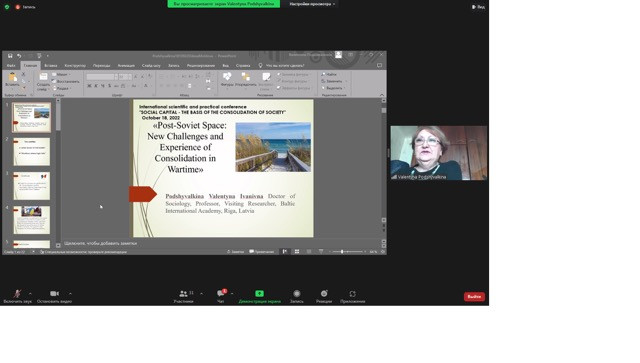The image size is (640, 363).
Task: Toggle Underline formatting
Action: [102, 86]
